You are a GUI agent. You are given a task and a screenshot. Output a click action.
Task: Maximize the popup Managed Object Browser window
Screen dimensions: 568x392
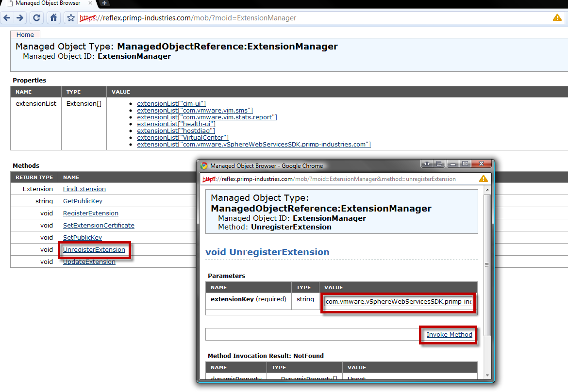(465, 163)
